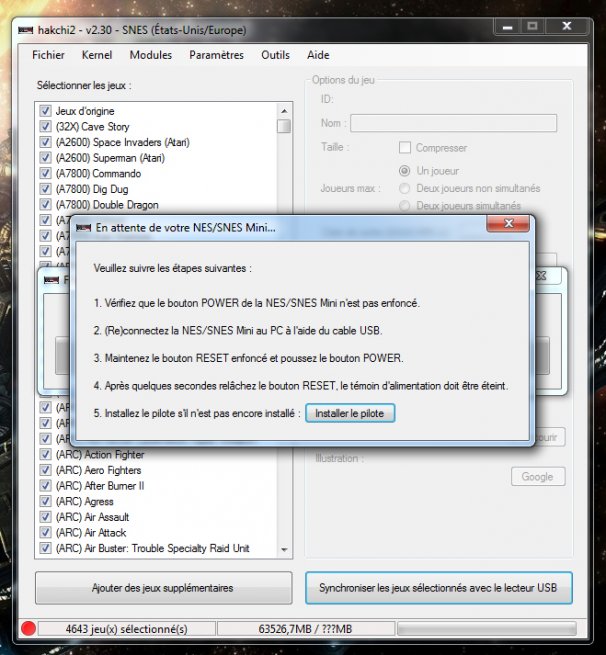Select Un joueur radio button

click(x=404, y=171)
